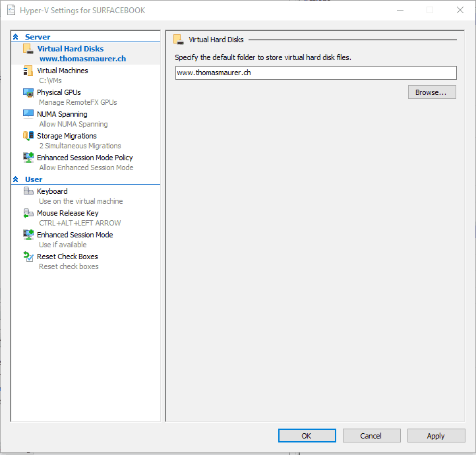Click the NUMA Spanning monitor icon

click(x=28, y=114)
